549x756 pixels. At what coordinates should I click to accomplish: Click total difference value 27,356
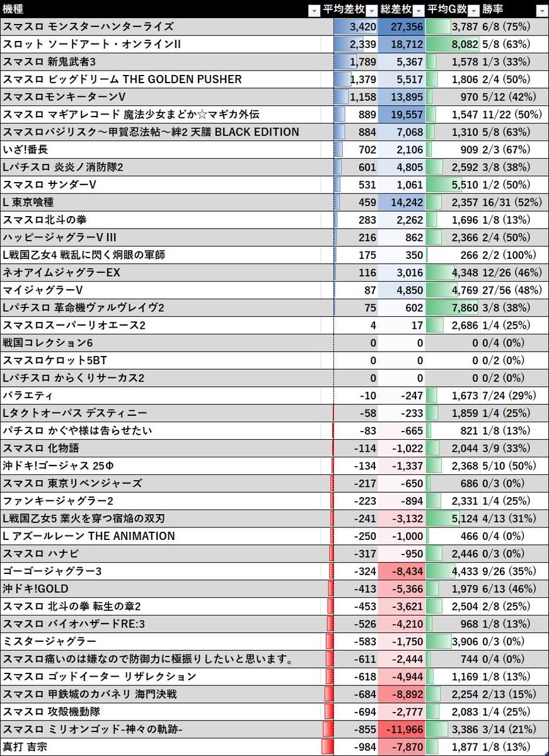(x=402, y=26)
